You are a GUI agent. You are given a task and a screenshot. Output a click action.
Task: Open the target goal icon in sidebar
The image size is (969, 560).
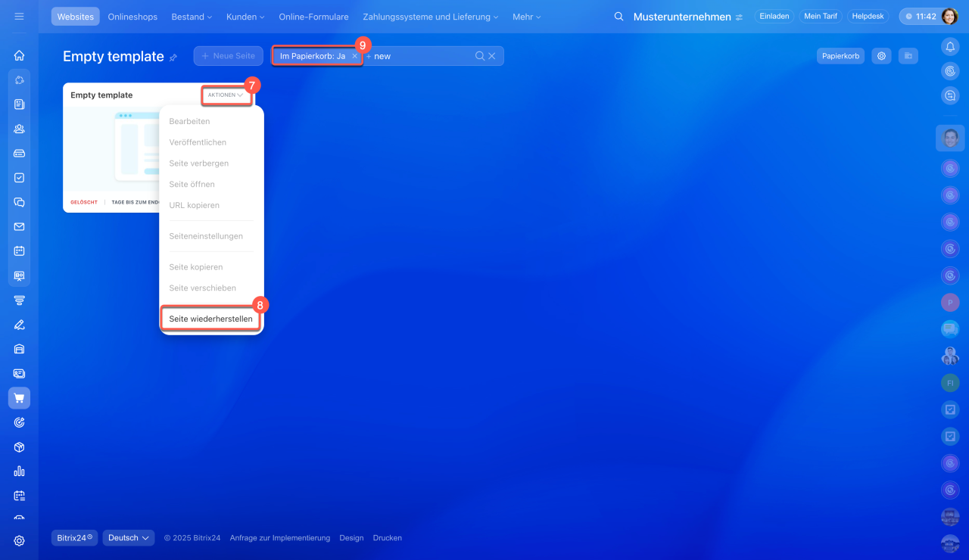(19, 422)
